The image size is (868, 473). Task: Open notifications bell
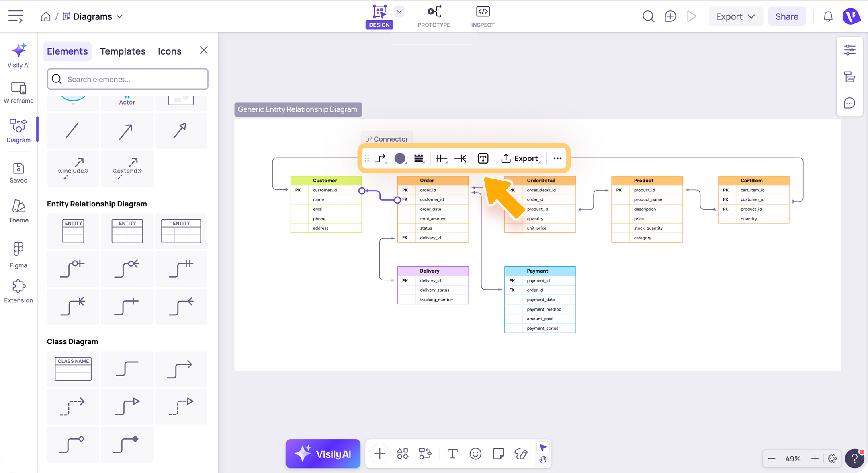[828, 16]
